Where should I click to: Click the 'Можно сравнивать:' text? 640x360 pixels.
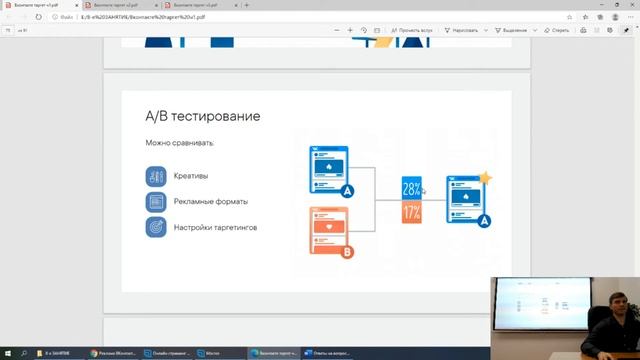(x=180, y=143)
